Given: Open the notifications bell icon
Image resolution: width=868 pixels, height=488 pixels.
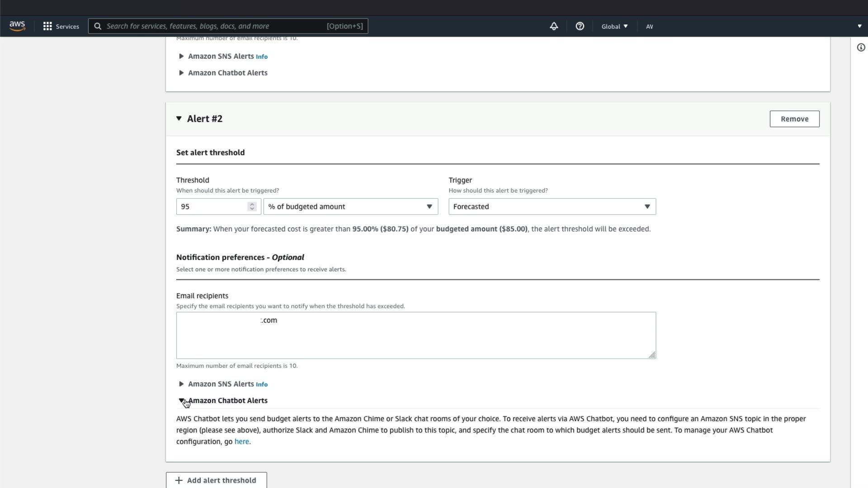Looking at the screenshot, I should (x=554, y=26).
